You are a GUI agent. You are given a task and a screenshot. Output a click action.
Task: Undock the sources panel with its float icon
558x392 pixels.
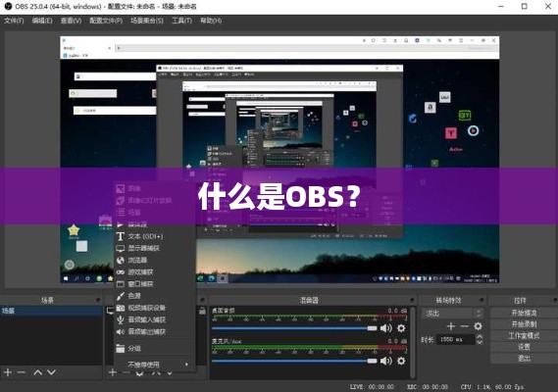202,300
